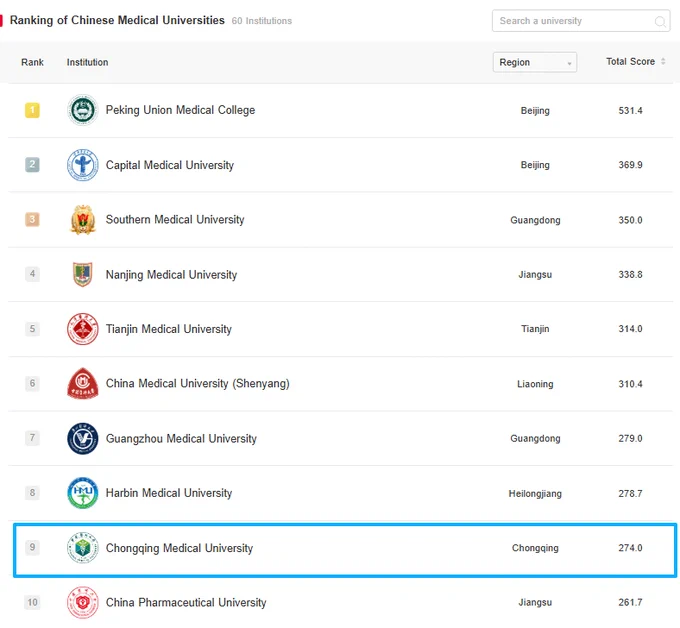This screenshot has width=680, height=628.
Task: Click the Nanjing Medical University shield logo
Action: tap(82, 275)
